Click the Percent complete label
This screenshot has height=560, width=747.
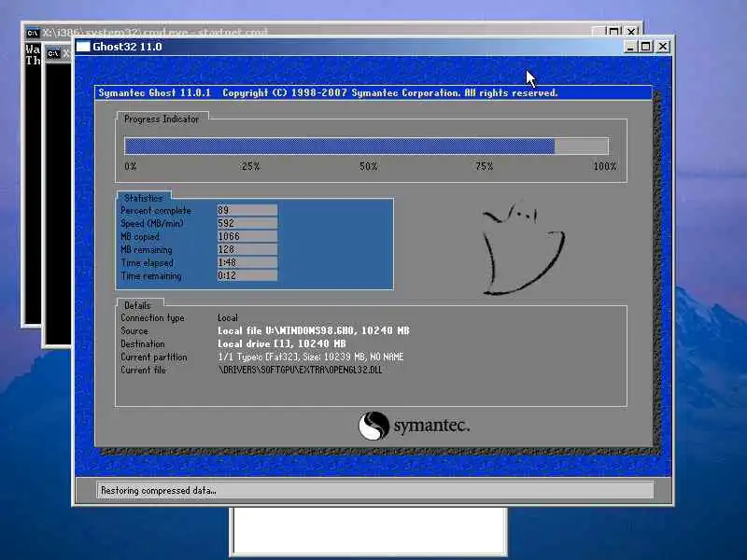[156, 211]
